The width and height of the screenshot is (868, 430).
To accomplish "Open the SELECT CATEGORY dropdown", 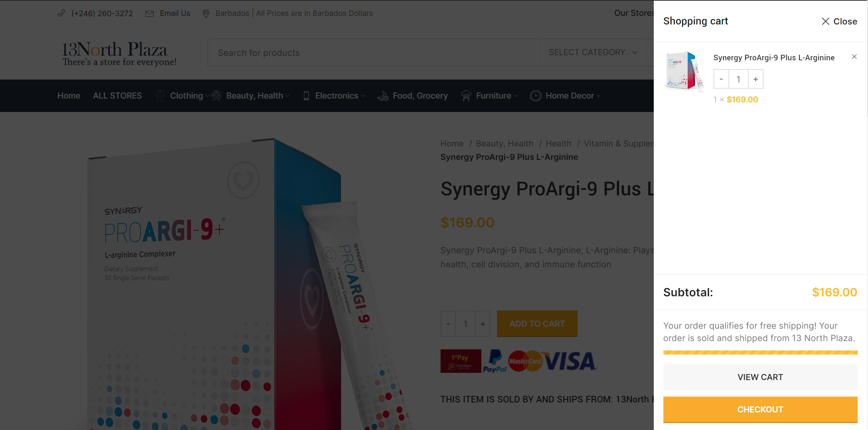I will (593, 52).
